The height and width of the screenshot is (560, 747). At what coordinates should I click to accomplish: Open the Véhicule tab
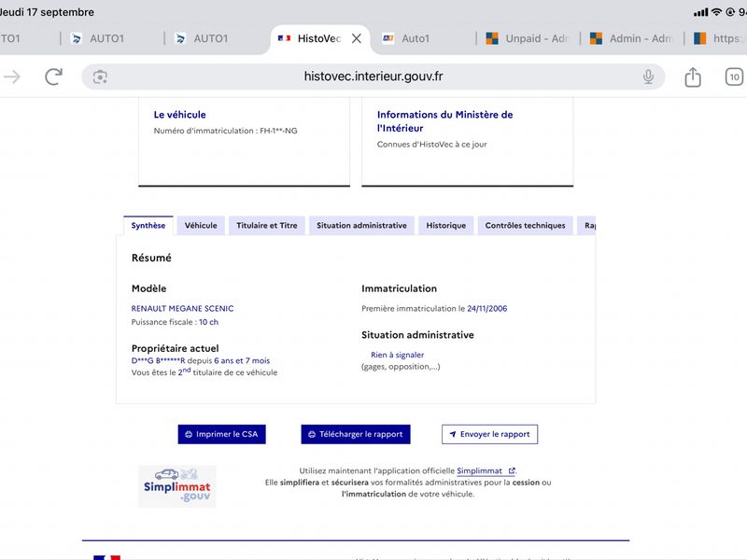201,225
